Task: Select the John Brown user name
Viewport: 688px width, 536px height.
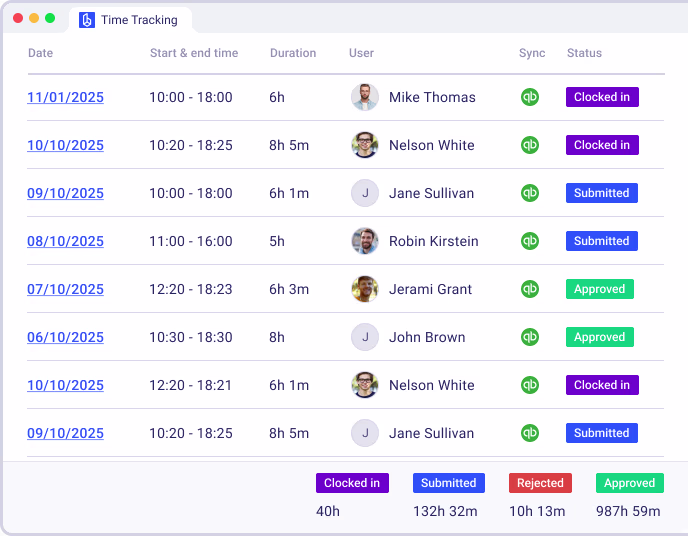Action: coord(427,337)
